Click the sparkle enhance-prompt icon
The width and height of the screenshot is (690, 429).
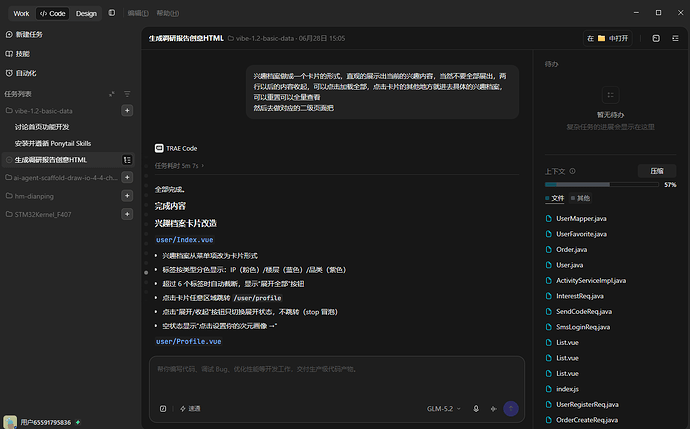point(493,409)
